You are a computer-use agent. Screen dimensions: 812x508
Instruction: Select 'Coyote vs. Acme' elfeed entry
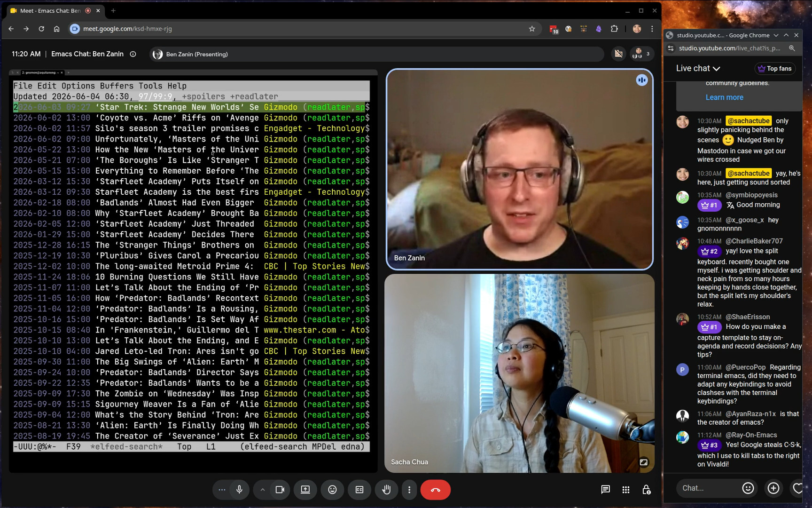tap(191, 118)
